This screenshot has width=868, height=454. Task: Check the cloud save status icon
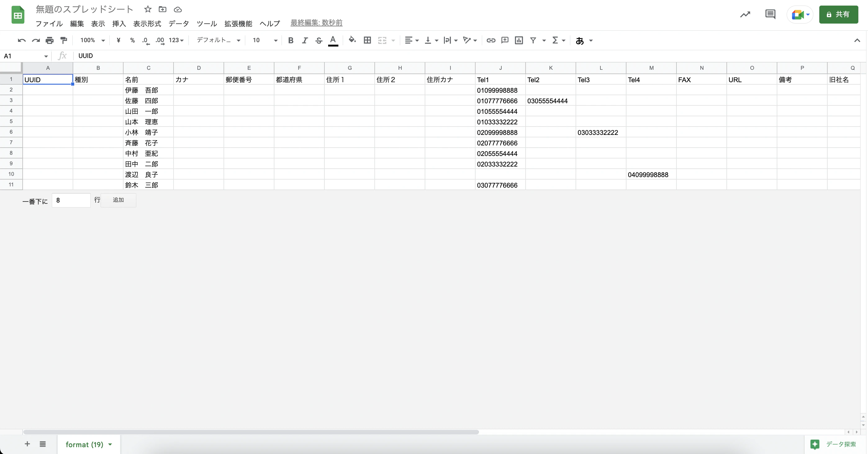click(178, 9)
